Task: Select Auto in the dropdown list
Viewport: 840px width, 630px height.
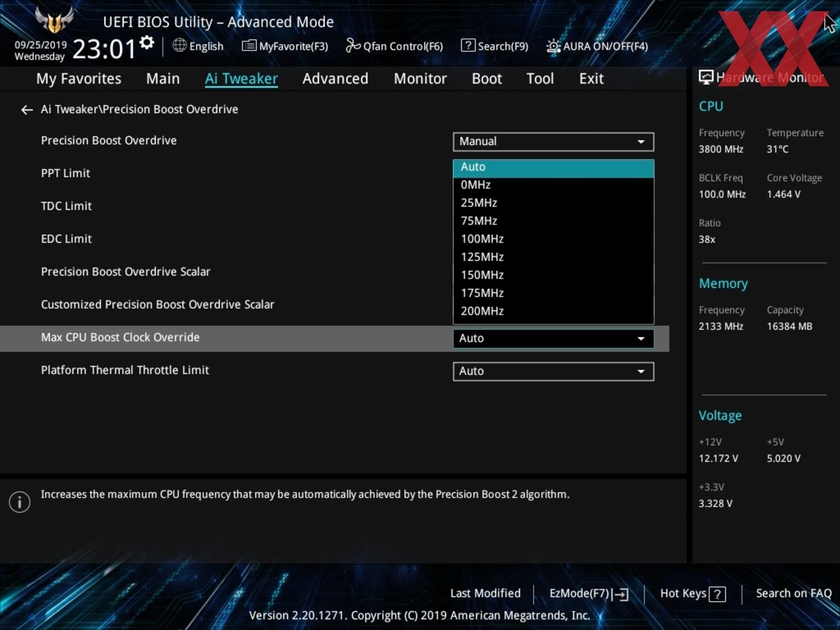Action: click(553, 167)
